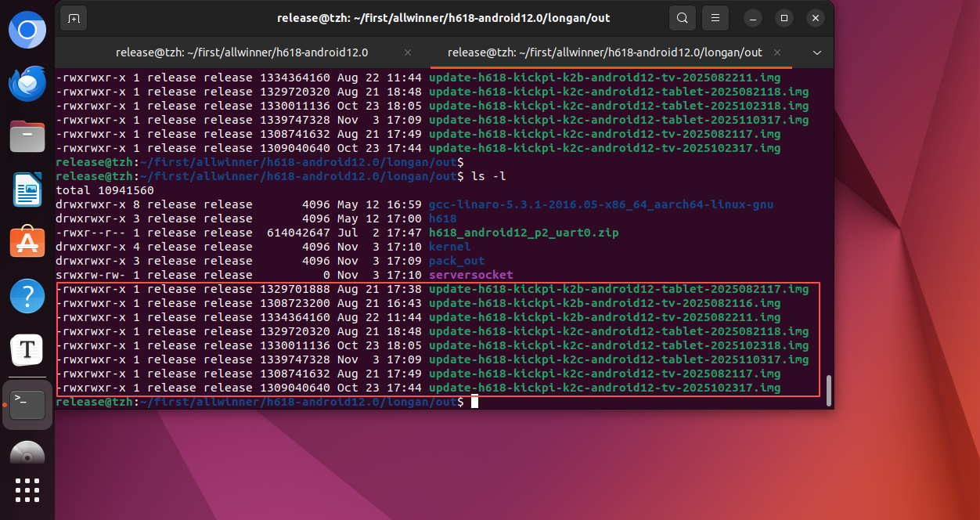The height and width of the screenshot is (520, 980).
Task: Open Thunderbird mail from the dock
Action: point(27,84)
